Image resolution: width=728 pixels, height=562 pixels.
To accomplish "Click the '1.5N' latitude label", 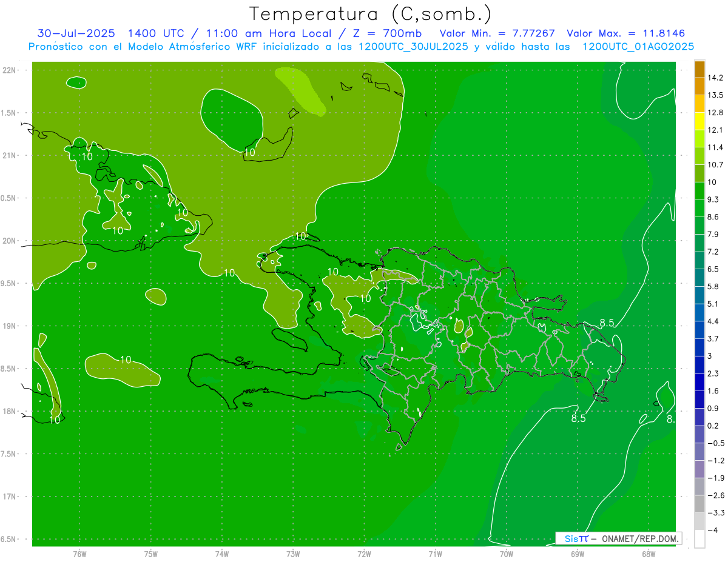I will click(8, 113).
